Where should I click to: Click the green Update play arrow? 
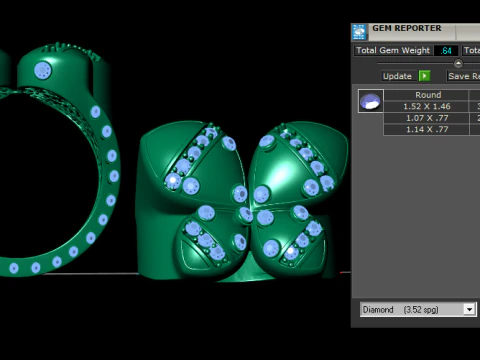coord(424,76)
